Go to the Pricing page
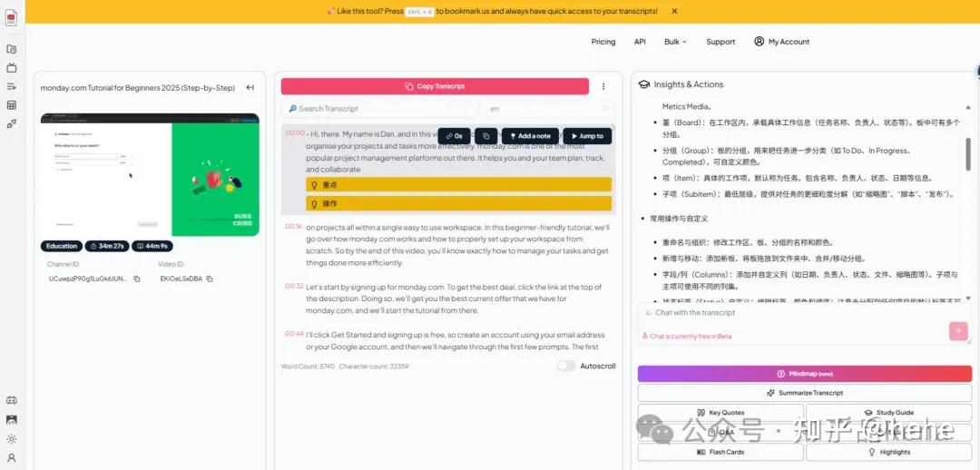The width and height of the screenshot is (980, 470). 603,42
